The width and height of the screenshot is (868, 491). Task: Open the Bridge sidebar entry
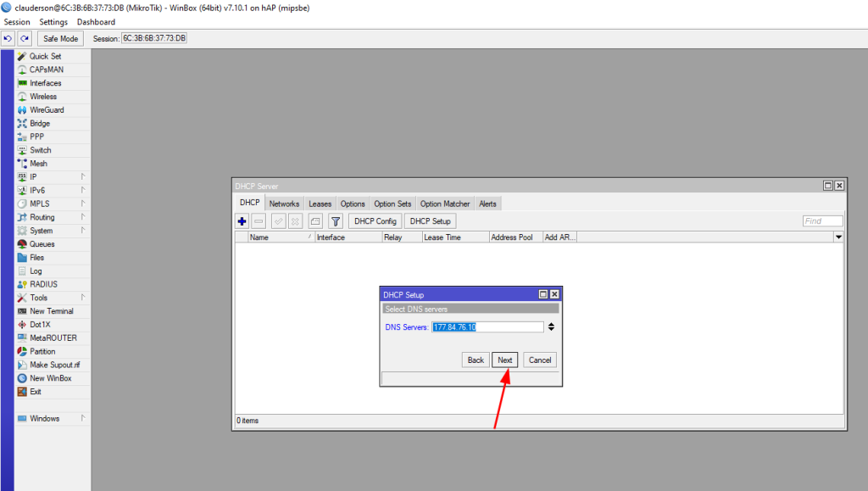coord(40,124)
